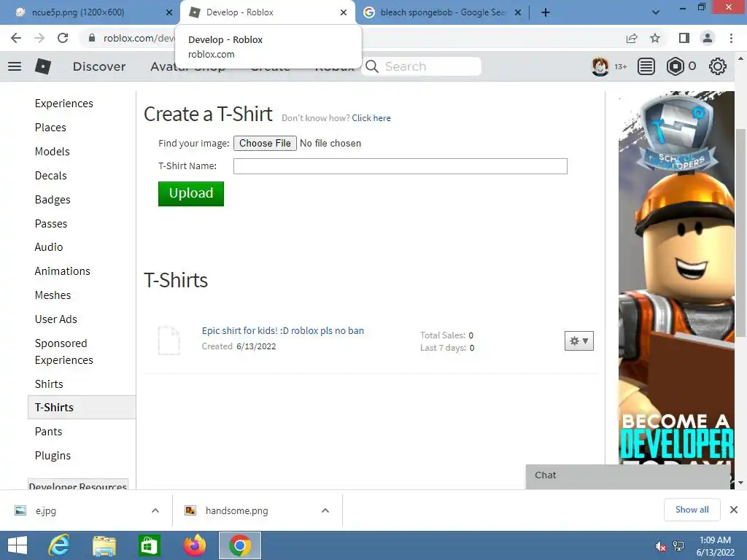The height and width of the screenshot is (560, 747).
Task: Click the share page icon
Action: tap(632, 38)
